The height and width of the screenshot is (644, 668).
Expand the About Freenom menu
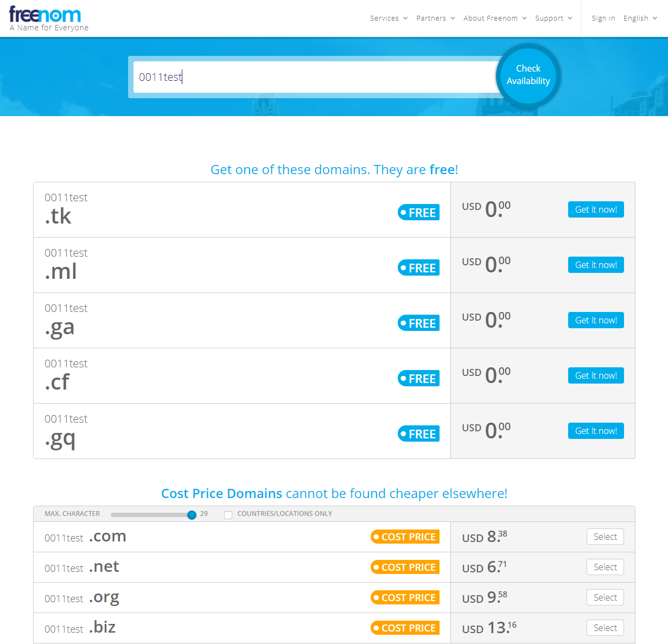[495, 18]
